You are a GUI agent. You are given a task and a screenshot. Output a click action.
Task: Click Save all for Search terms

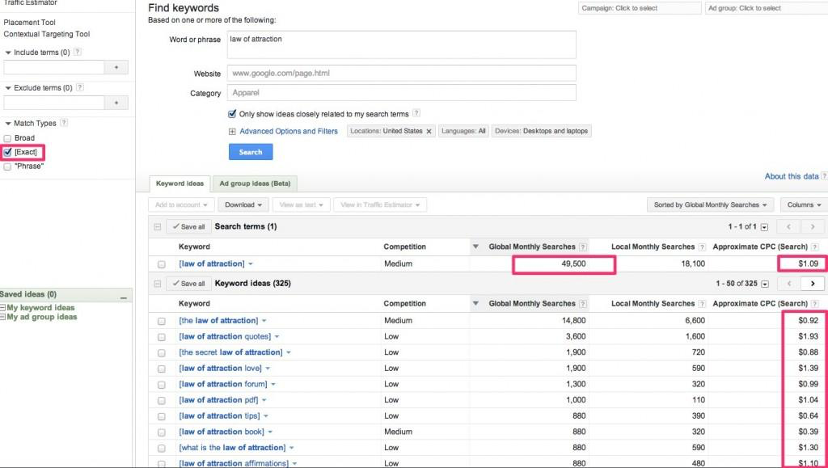point(189,227)
